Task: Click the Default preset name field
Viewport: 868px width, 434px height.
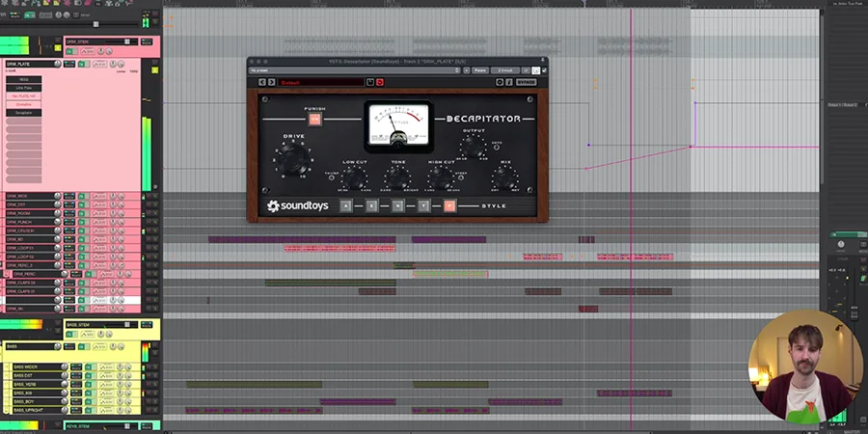Action: (x=321, y=82)
